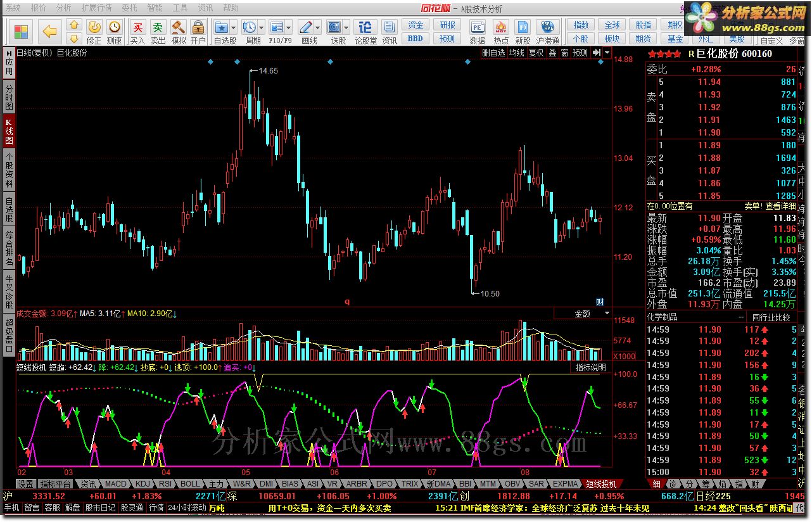The height and width of the screenshot is (522, 812).
Task: Click the 化学制品 sector label
Action: [663, 317]
